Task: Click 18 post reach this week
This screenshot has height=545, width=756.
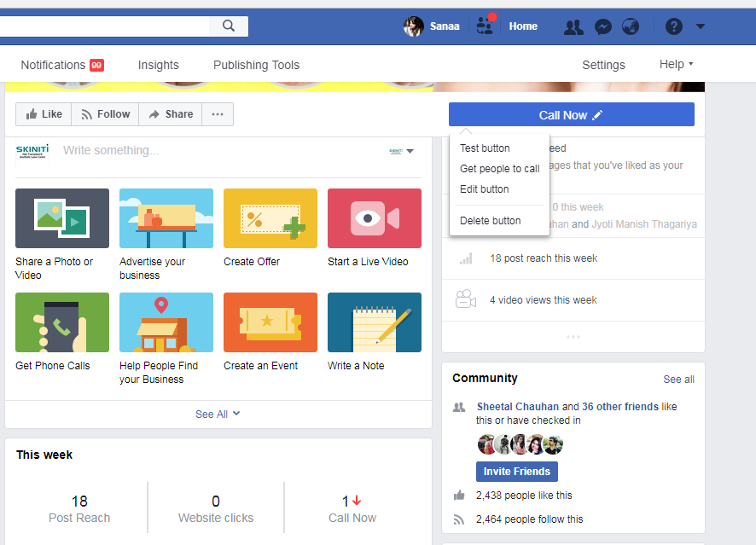Action: (x=544, y=258)
